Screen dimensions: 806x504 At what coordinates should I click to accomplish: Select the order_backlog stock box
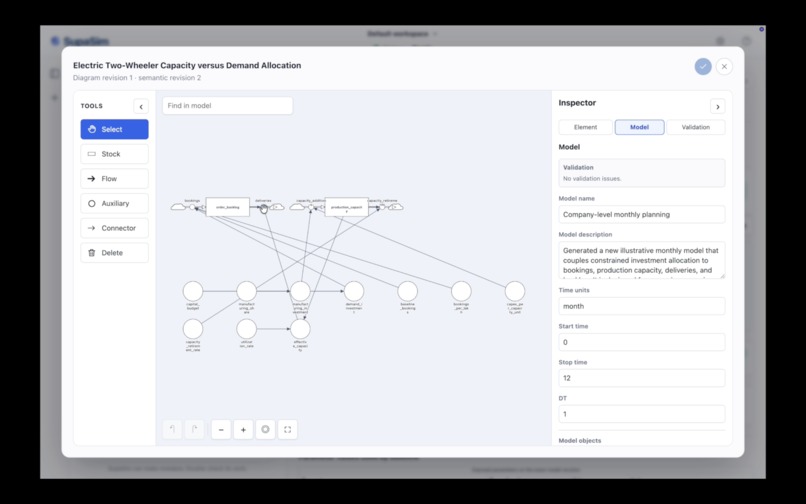coord(228,207)
